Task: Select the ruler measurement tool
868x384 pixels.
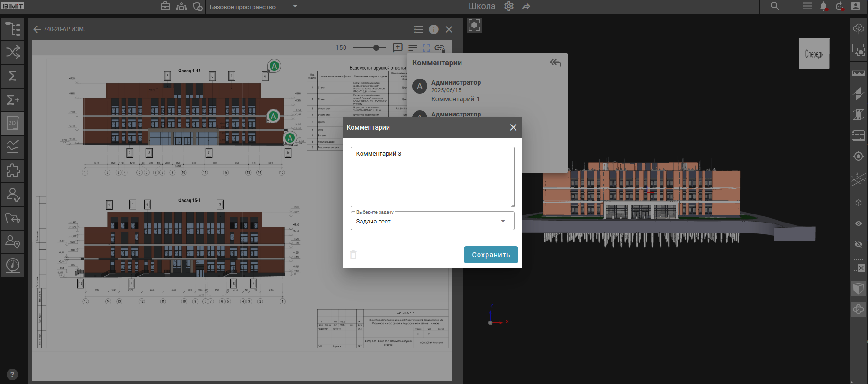Action: [x=858, y=73]
